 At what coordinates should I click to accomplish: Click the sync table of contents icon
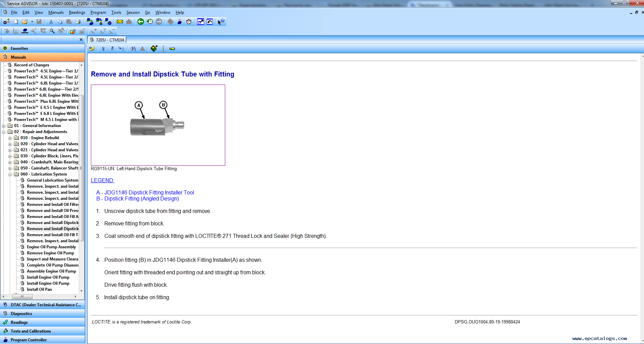tap(122, 49)
